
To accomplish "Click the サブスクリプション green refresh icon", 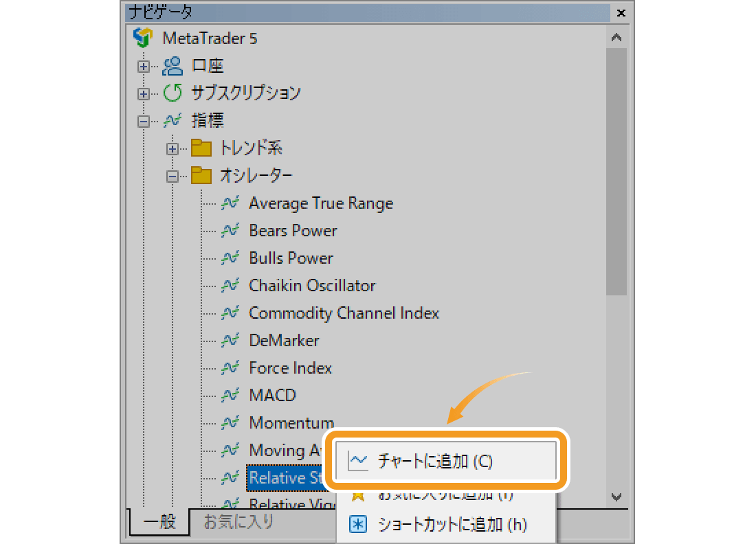I will [173, 93].
